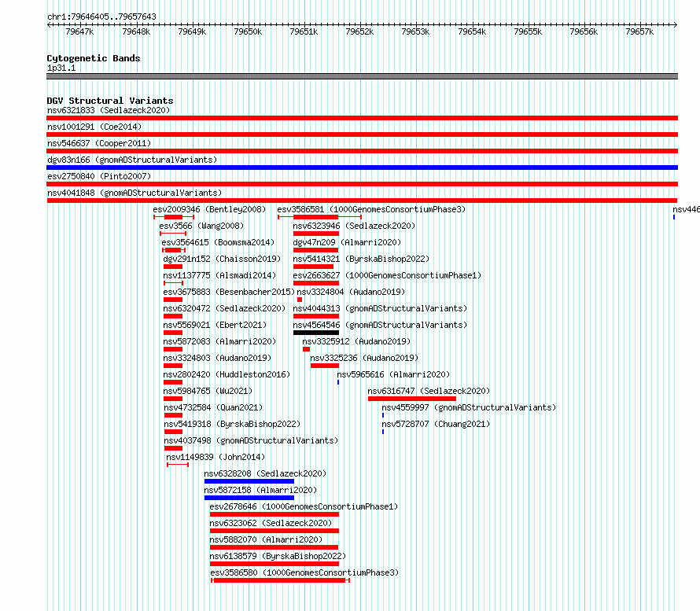Select the nsv1001291 (Coe2014) variant label
Image resolution: width=700 pixels, height=611 pixels.
coord(94,127)
